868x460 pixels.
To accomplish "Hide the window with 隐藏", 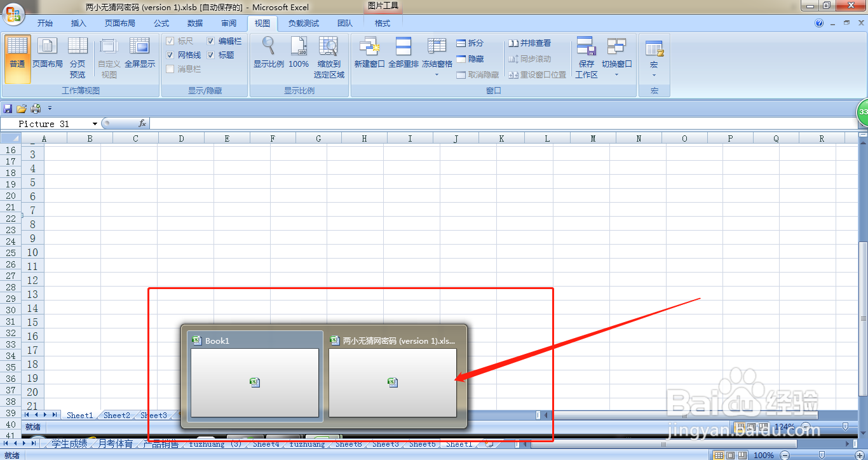I will point(470,59).
